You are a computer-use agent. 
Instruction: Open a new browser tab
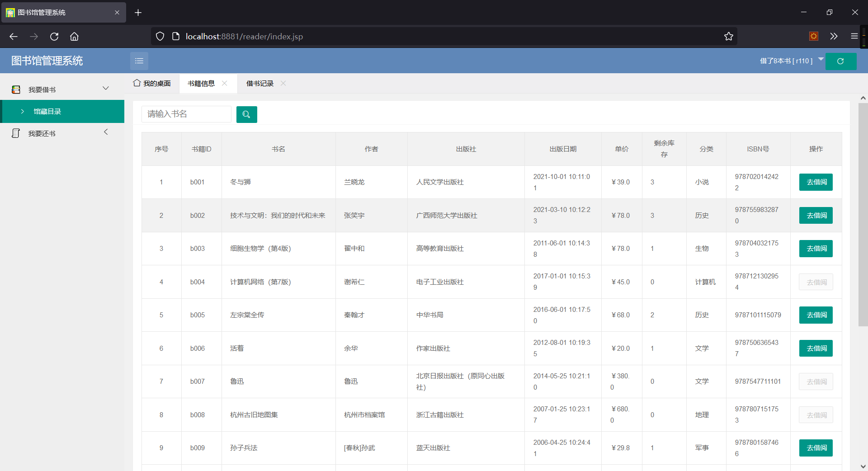138,13
